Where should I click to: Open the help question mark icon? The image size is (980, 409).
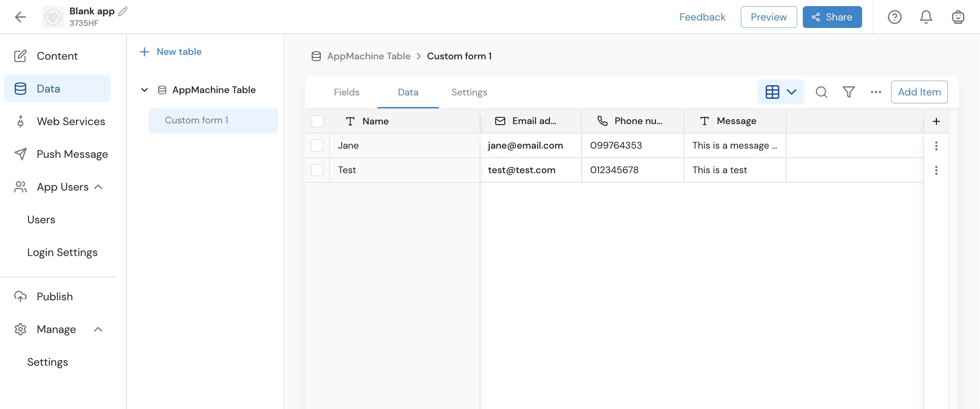click(x=895, y=17)
